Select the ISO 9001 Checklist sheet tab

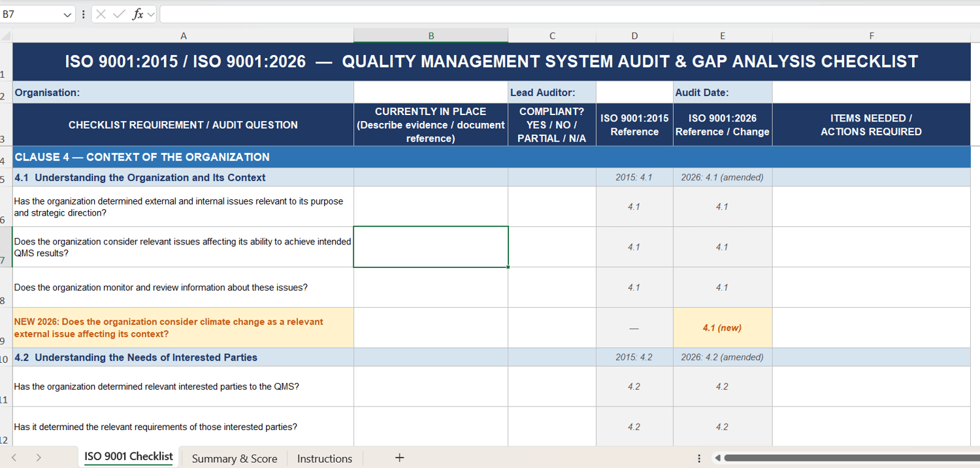(129, 457)
